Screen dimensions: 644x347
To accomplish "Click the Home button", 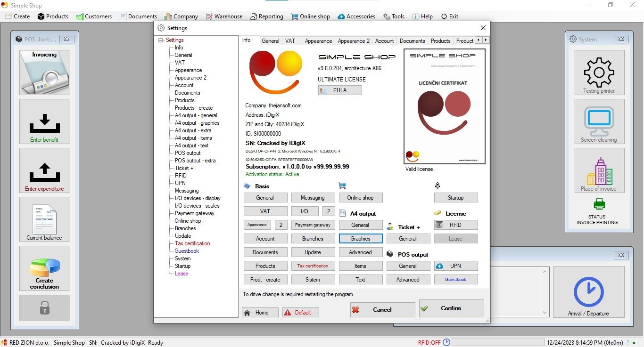I will pyautogui.click(x=260, y=313).
